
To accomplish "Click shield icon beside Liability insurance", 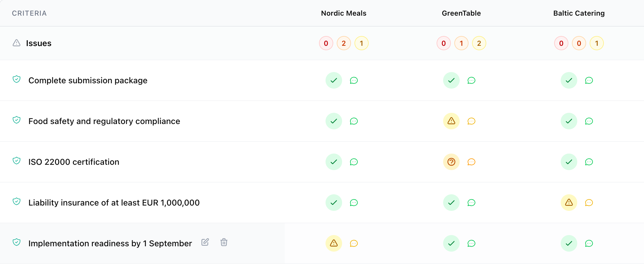I will click(17, 201).
